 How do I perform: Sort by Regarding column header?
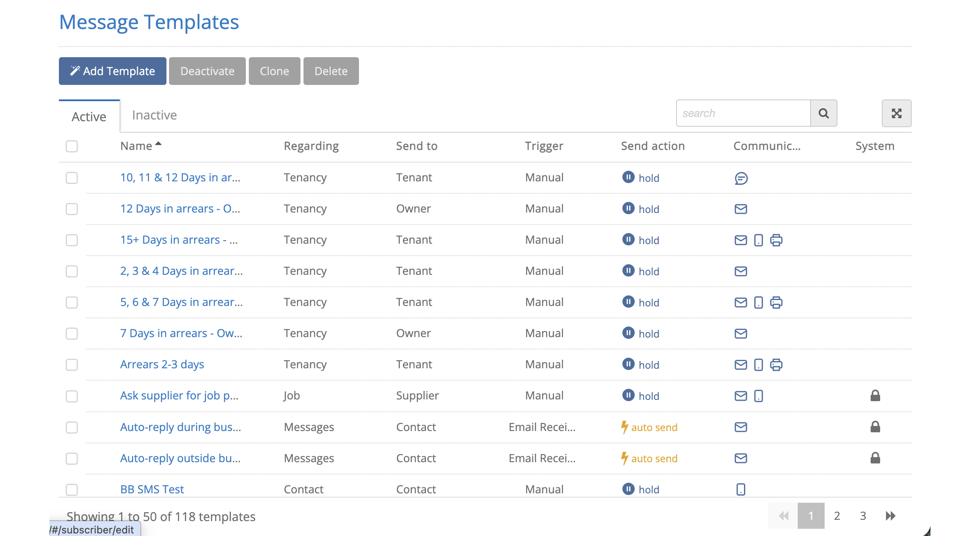pos(311,146)
